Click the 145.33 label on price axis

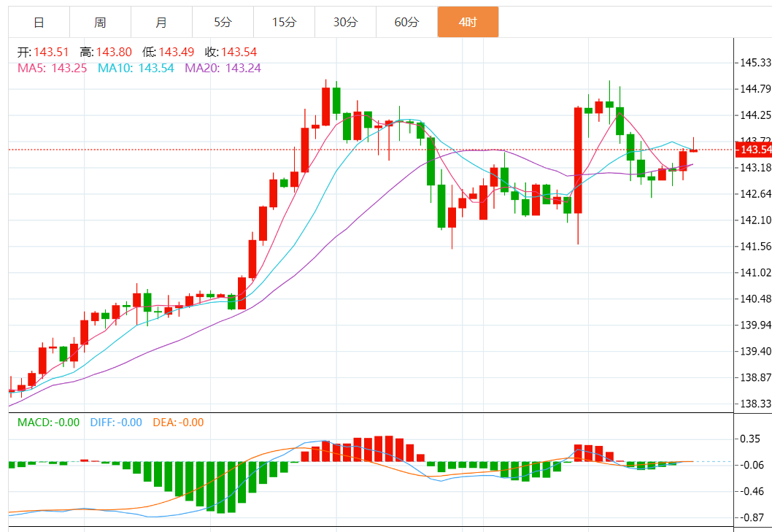point(754,63)
